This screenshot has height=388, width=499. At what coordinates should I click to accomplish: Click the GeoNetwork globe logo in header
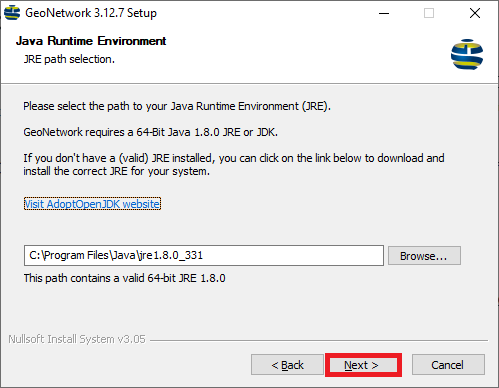coord(467,54)
